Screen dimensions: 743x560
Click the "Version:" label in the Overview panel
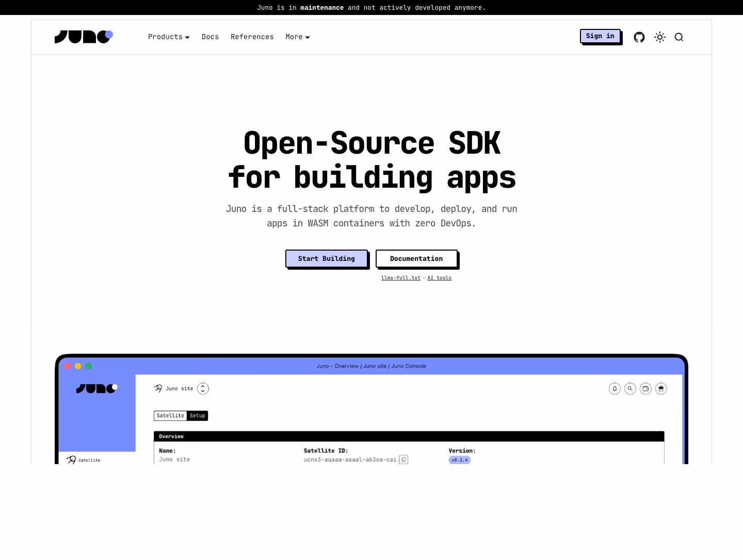pyautogui.click(x=462, y=451)
